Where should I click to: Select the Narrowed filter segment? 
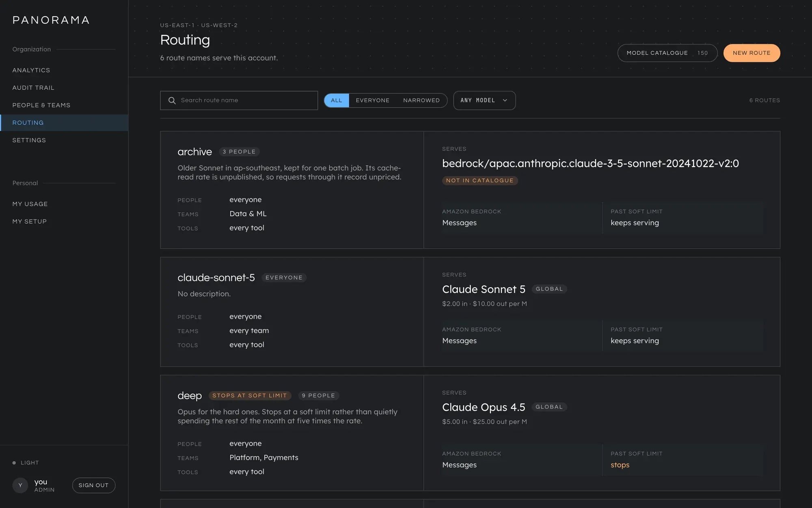click(x=421, y=100)
